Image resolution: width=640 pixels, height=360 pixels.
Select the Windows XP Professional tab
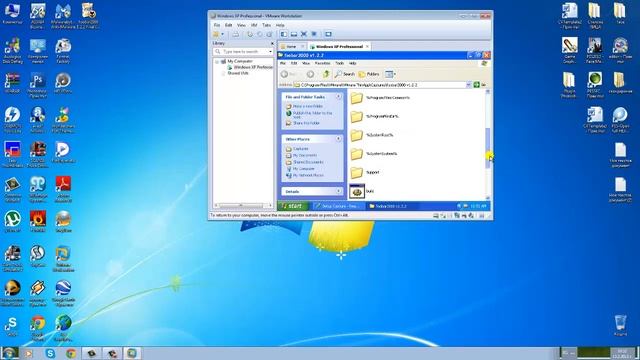pyautogui.click(x=339, y=47)
